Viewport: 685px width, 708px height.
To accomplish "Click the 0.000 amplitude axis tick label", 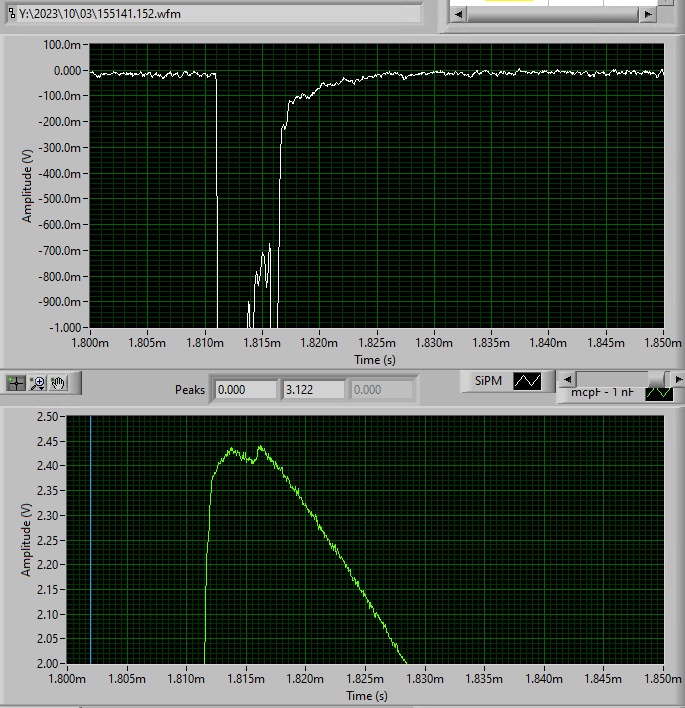I will click(x=67, y=70).
